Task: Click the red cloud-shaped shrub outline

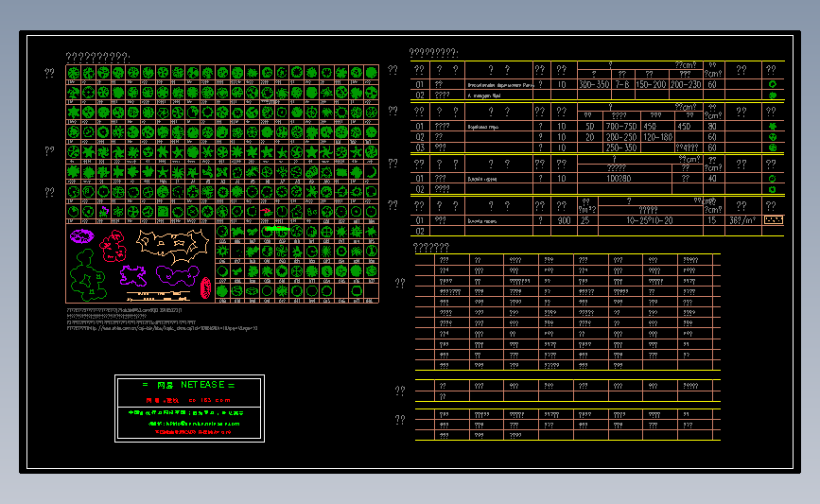Action: tap(113, 246)
